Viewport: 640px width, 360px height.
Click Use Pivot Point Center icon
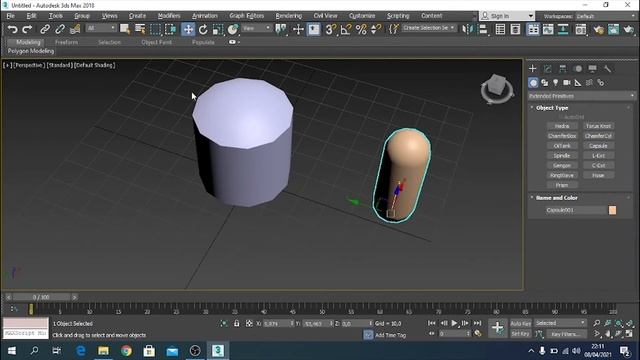[281, 29]
